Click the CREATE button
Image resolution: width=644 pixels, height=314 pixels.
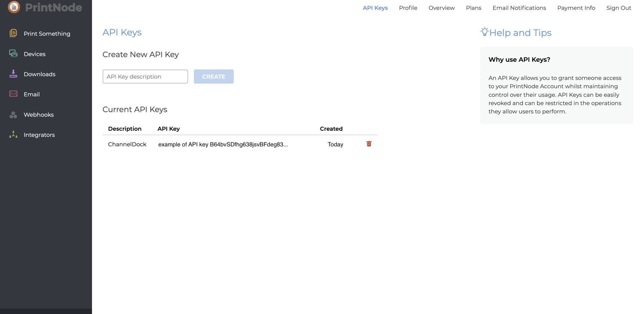(214, 77)
